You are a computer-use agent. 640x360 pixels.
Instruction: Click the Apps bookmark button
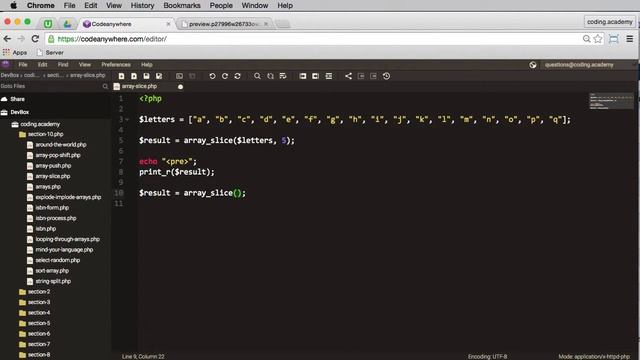click(x=15, y=53)
